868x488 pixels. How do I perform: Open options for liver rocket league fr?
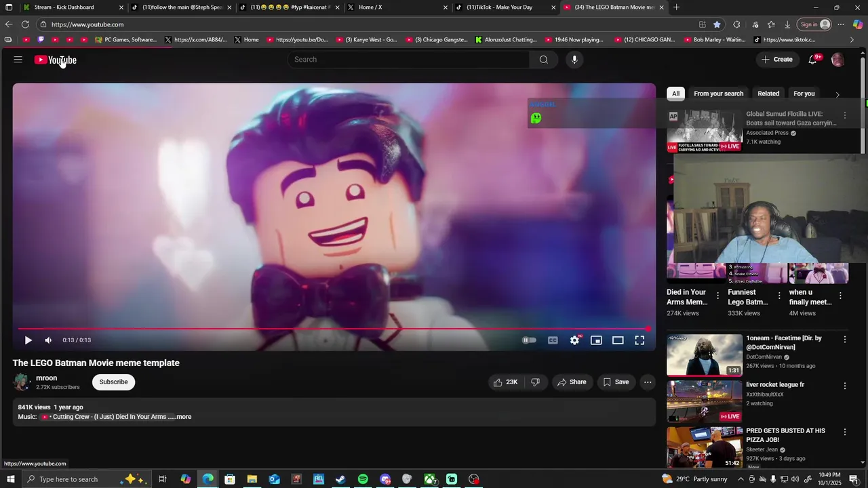844,386
